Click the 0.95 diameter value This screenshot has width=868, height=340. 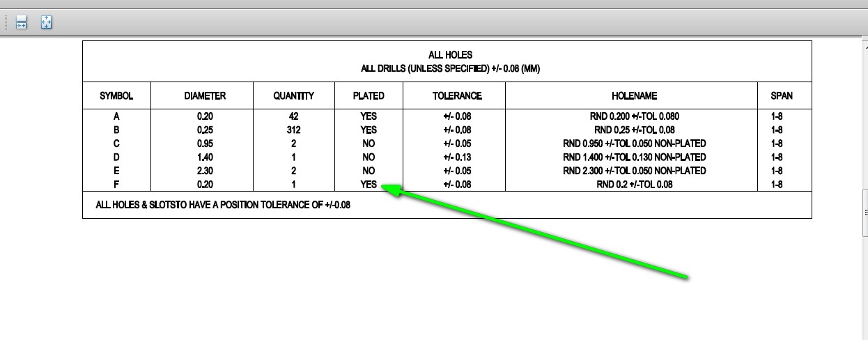click(205, 144)
